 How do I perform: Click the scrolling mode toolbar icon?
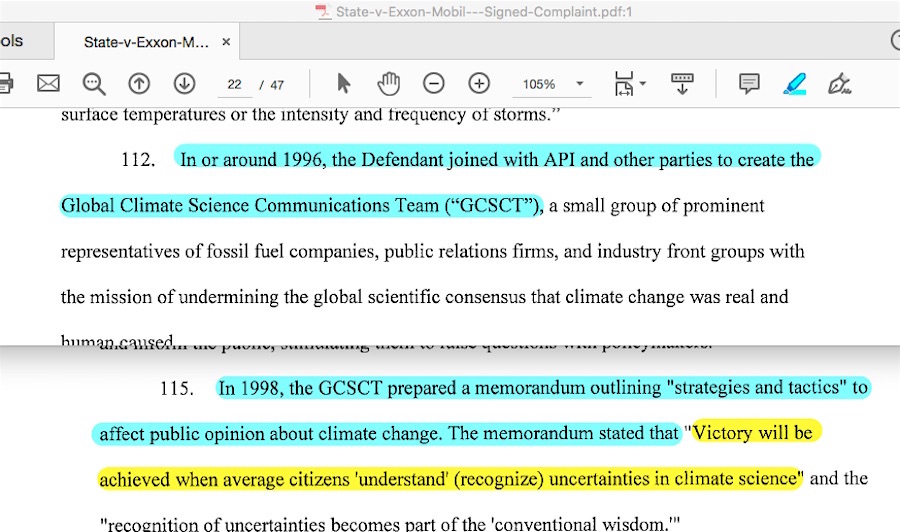(683, 83)
